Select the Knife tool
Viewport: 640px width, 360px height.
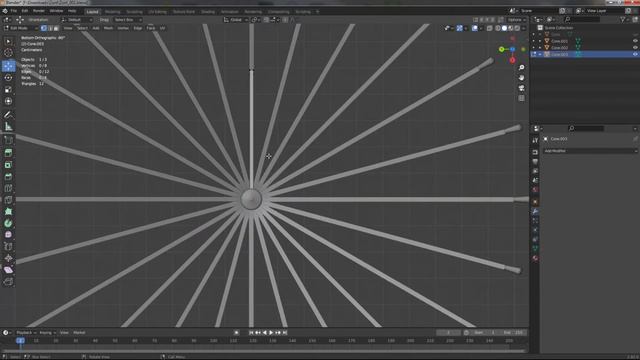pyautogui.click(x=8, y=200)
